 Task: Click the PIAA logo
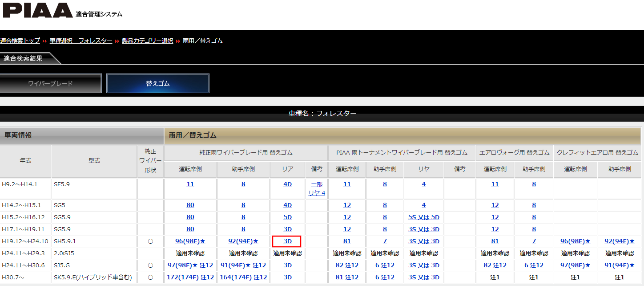(x=38, y=10)
